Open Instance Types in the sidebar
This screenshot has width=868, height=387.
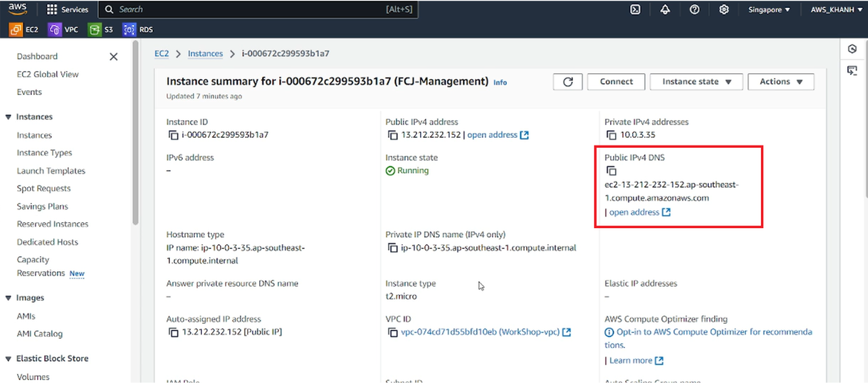coord(44,153)
